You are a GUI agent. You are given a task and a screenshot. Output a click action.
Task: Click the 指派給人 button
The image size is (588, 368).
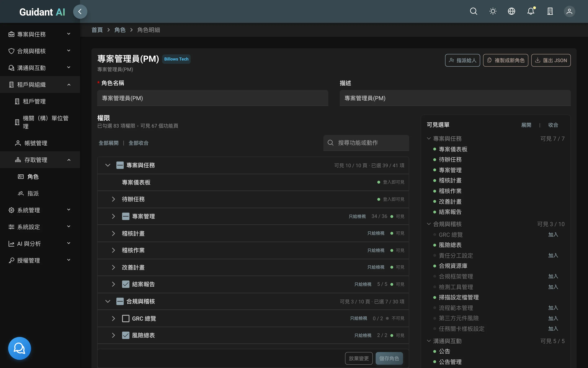tap(462, 60)
